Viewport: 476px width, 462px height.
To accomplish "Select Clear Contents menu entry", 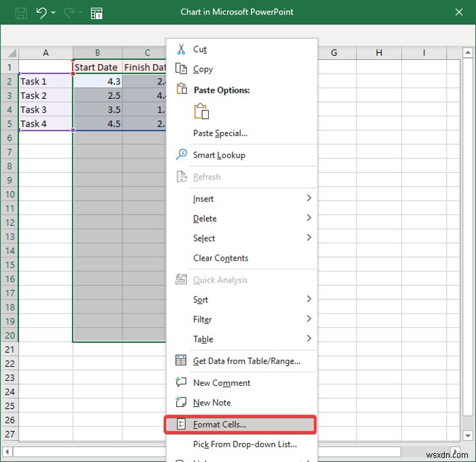I will coord(220,258).
